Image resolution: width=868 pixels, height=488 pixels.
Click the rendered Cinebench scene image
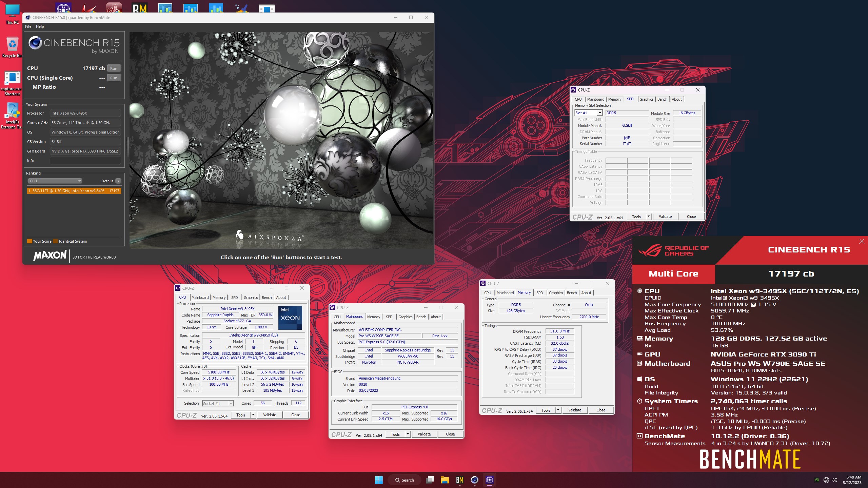(281, 140)
